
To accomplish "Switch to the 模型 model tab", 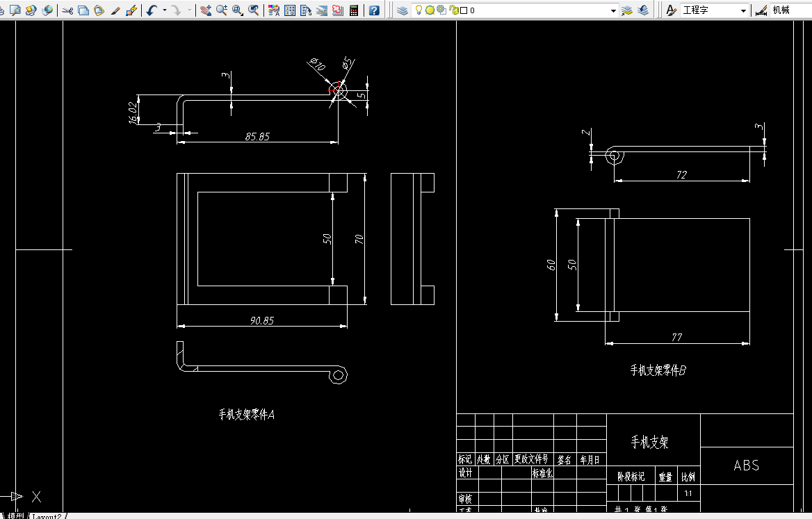I will coord(15,516).
